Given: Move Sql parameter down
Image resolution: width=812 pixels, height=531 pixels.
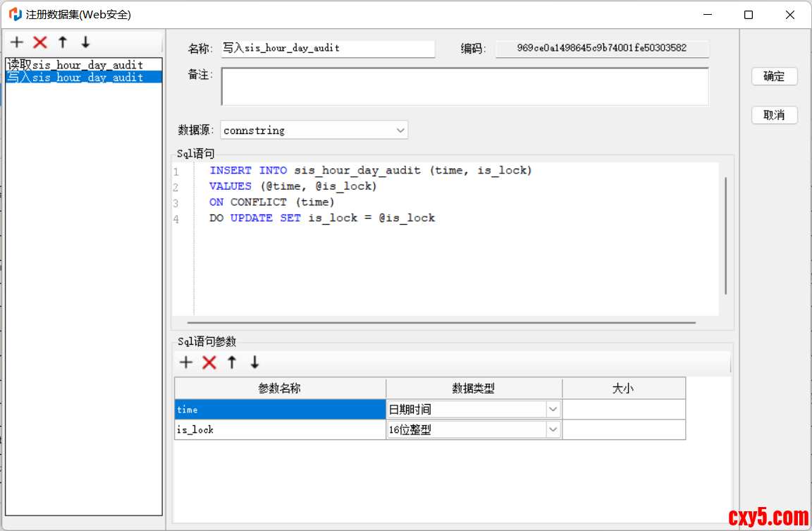Looking at the screenshot, I should pyautogui.click(x=254, y=362).
